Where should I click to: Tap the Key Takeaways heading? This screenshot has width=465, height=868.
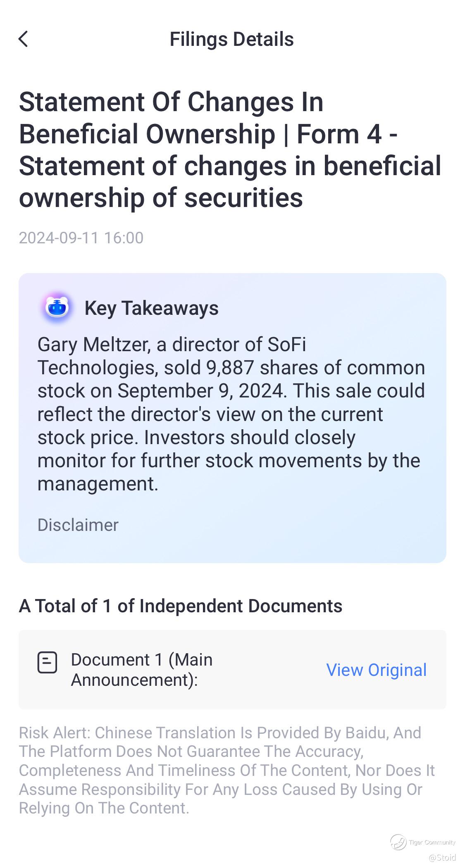(x=151, y=308)
